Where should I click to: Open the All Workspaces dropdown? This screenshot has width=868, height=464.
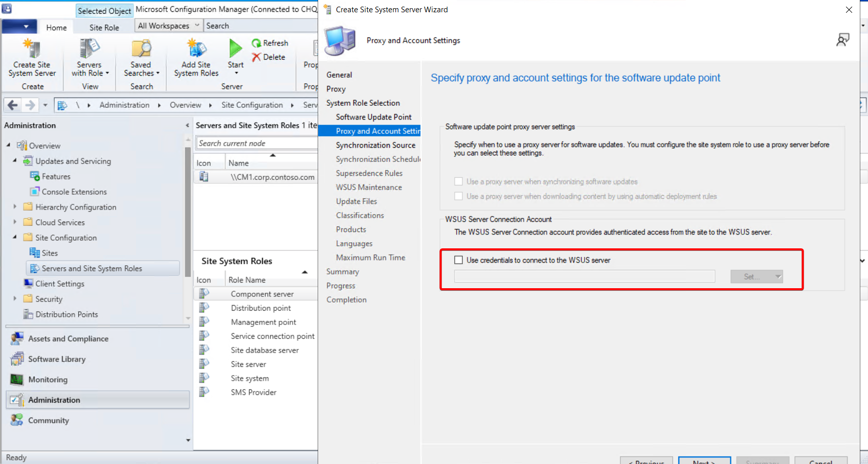point(168,26)
